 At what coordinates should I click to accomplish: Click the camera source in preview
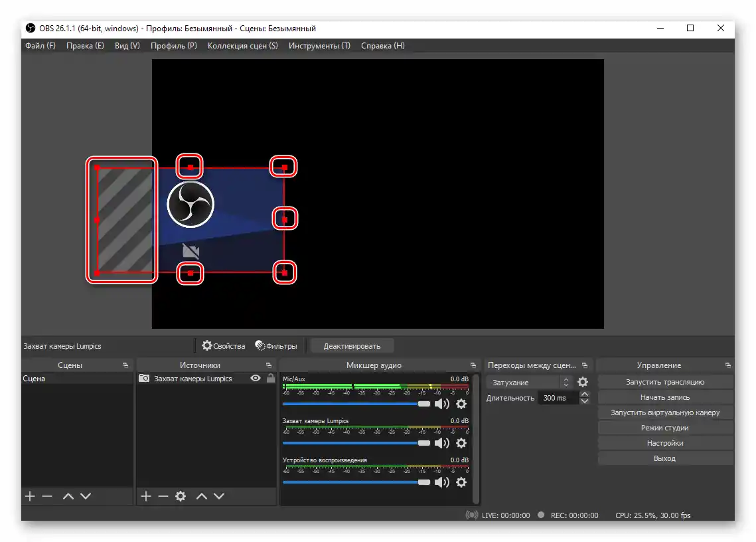pyautogui.click(x=190, y=220)
